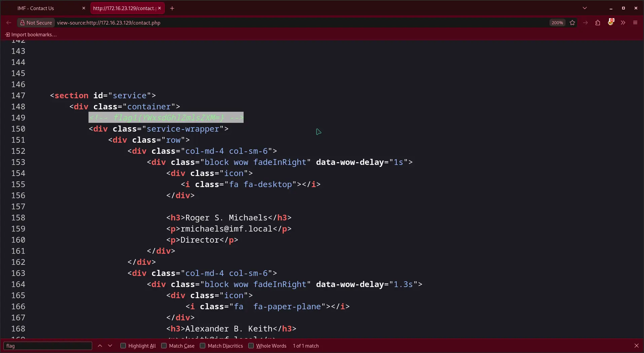The height and width of the screenshot is (353, 644).
Task: Reset the 200% zoom level badge
Action: click(x=557, y=23)
